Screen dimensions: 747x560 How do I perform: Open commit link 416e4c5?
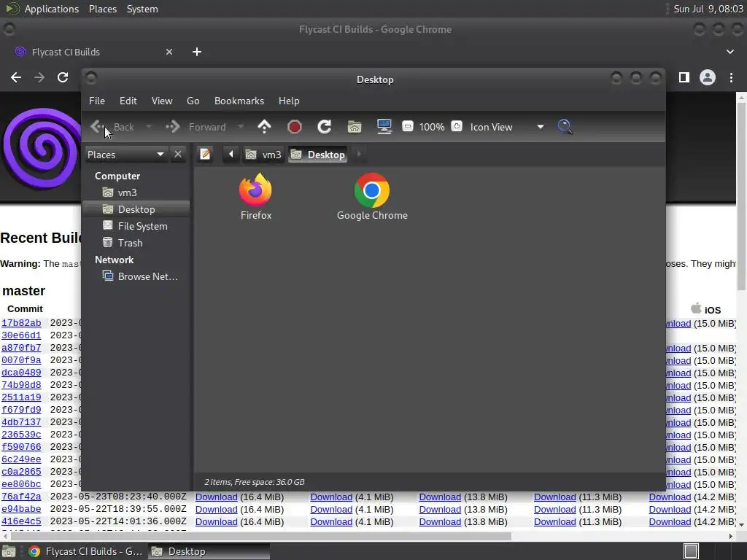(21, 521)
